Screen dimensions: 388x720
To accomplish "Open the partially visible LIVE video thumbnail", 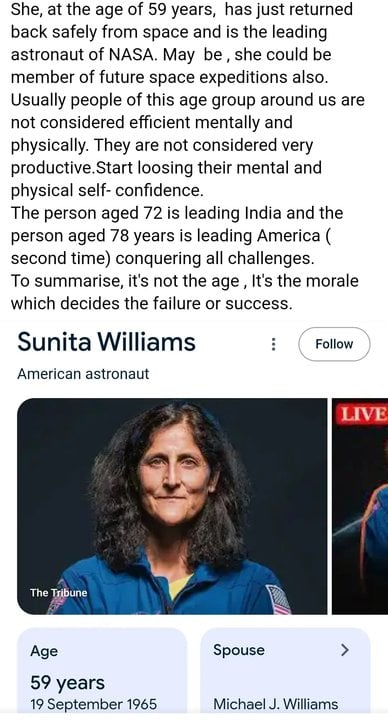I will pos(360,506).
